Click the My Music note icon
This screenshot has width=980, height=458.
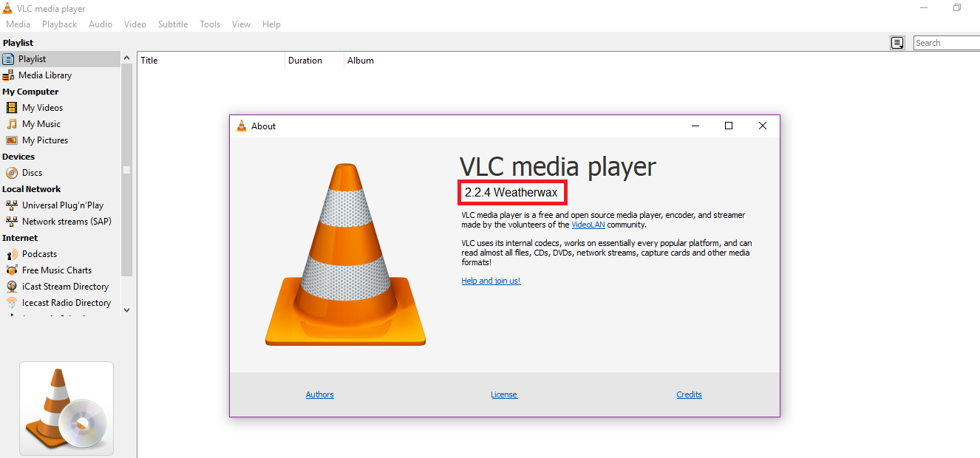tap(12, 124)
